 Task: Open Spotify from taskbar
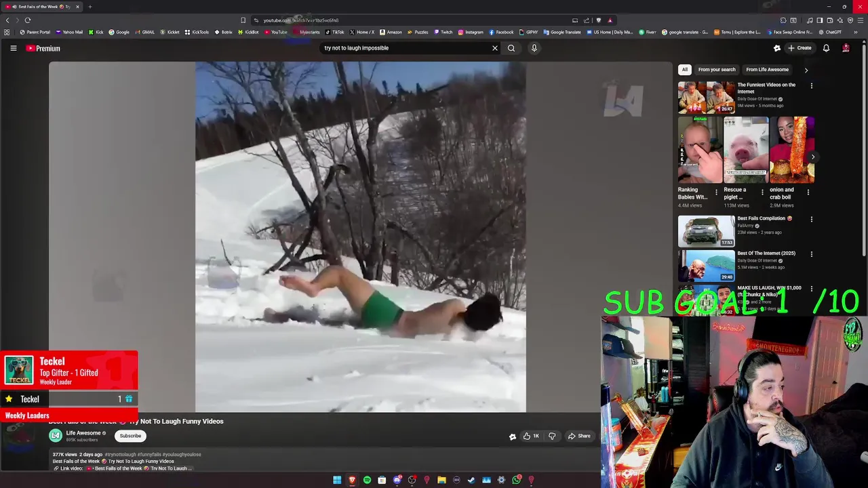tap(367, 480)
